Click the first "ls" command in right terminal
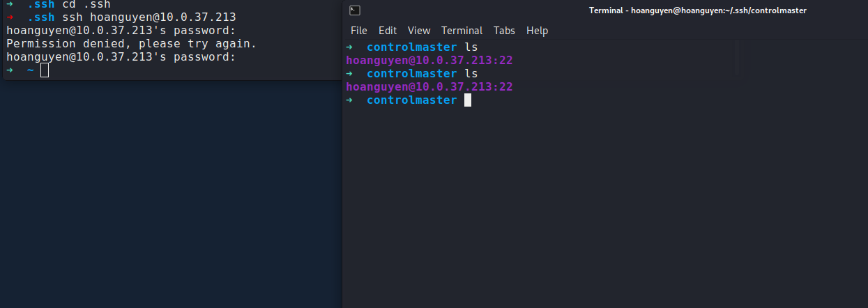This screenshot has width=868, height=308. point(471,47)
